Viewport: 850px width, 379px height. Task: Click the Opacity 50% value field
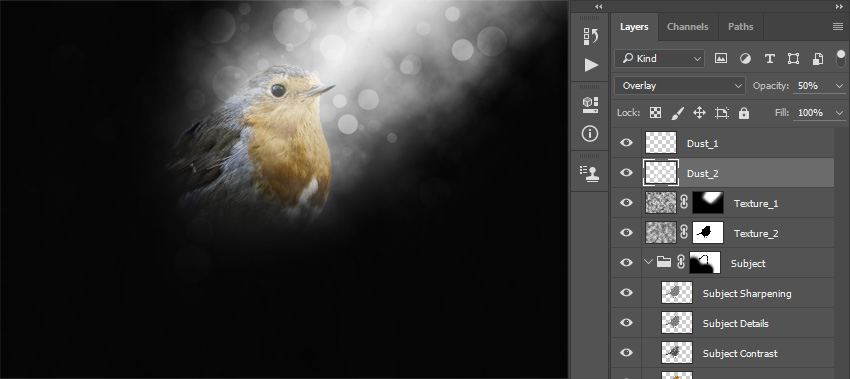(x=813, y=86)
